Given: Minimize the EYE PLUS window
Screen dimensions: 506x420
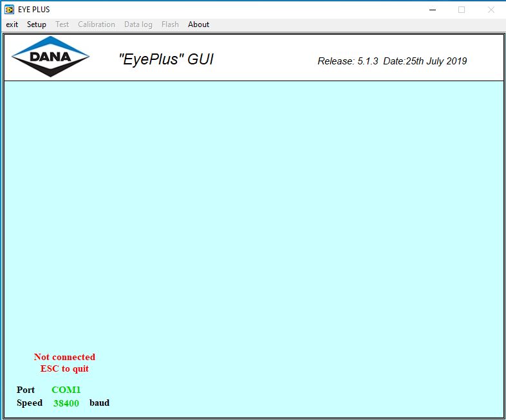Looking at the screenshot, I should pos(433,10).
